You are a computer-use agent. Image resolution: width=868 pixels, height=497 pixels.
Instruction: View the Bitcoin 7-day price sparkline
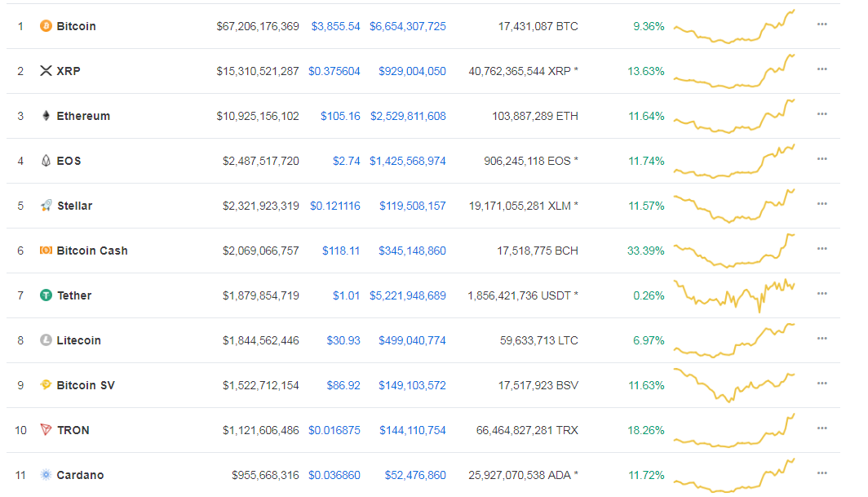tap(734, 27)
